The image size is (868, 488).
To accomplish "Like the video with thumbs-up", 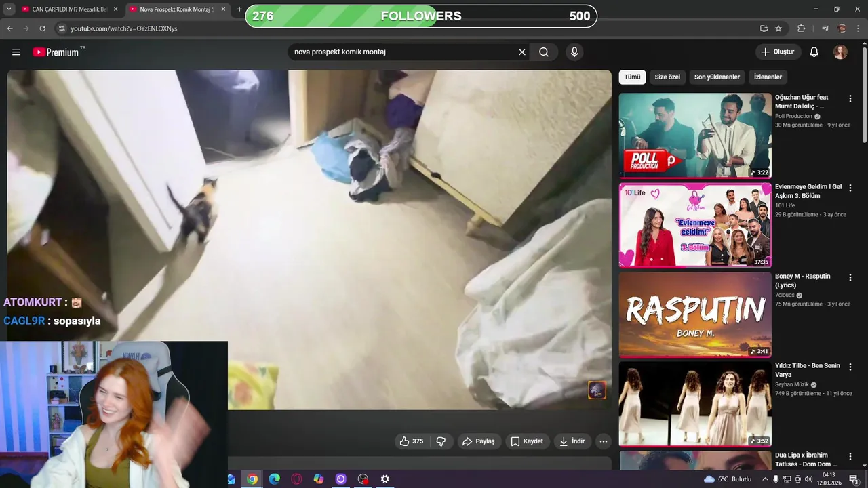I will (x=411, y=441).
